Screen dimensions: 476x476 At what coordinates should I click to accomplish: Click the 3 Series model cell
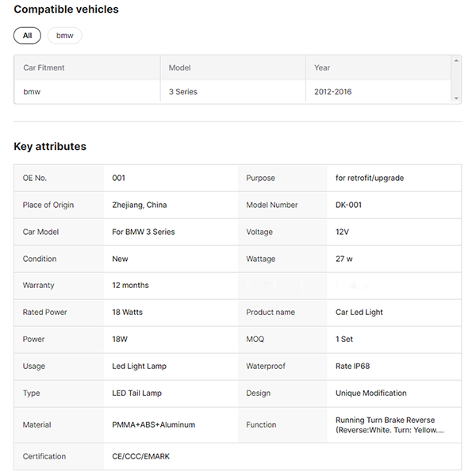[183, 92]
